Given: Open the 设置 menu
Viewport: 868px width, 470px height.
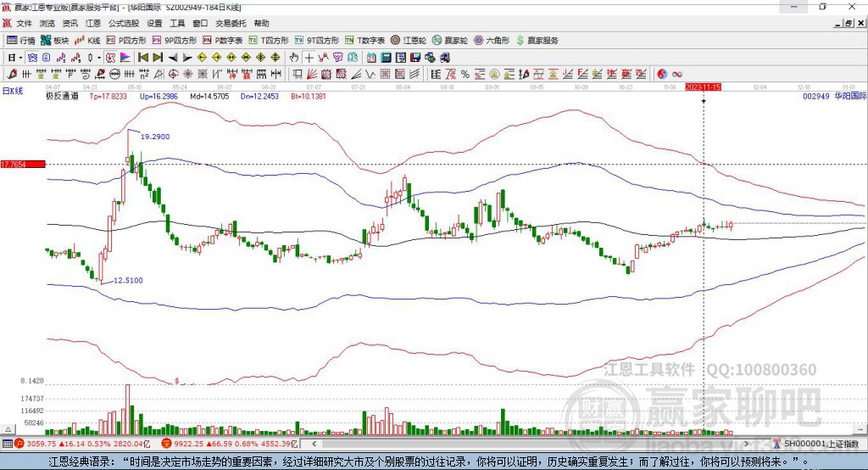Looking at the screenshot, I should pos(154,23).
